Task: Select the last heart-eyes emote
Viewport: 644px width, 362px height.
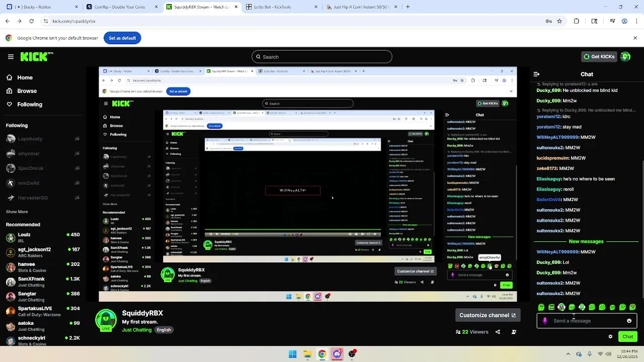Action: (x=632, y=307)
